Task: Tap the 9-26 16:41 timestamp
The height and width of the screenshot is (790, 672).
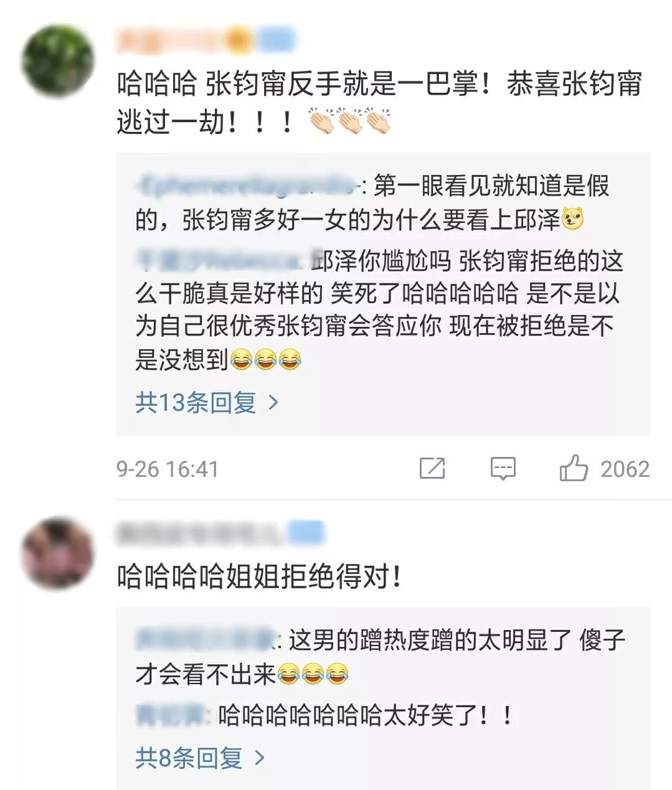Action: (168, 469)
